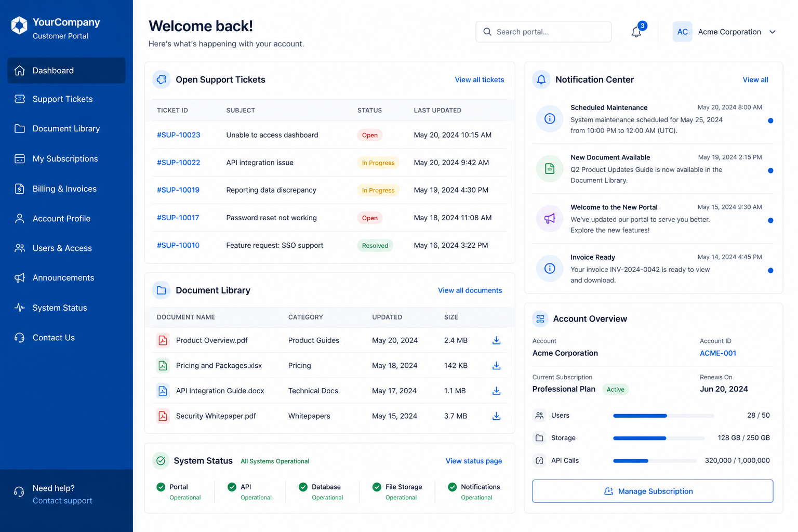Viewport: 798px width, 532px height.
Task: Click View all in Notification Center
Action: tap(755, 79)
